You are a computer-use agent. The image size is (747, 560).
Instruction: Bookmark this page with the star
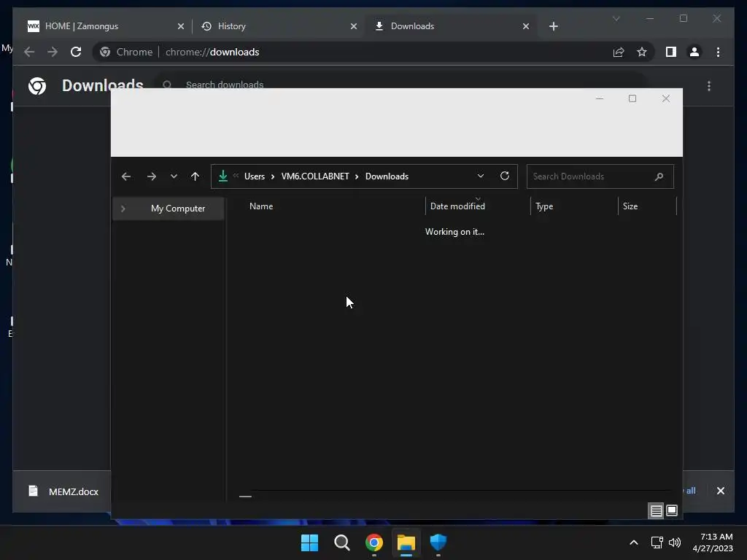642,52
